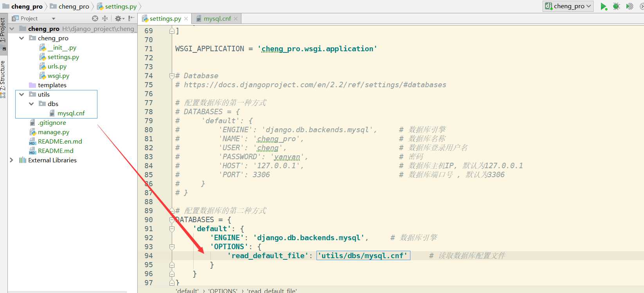
Task: Select the utils folder in the tree
Action: pos(40,94)
